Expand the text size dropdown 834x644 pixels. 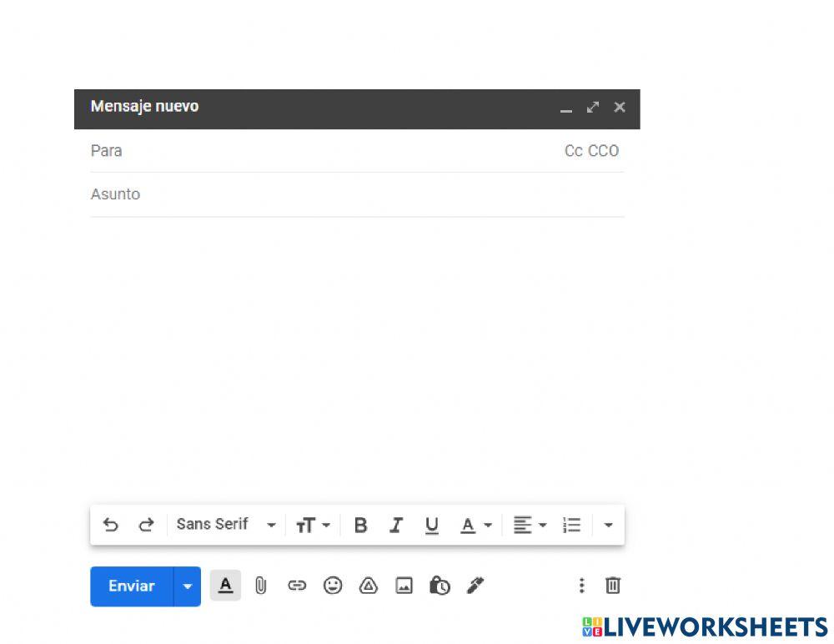coord(314,525)
